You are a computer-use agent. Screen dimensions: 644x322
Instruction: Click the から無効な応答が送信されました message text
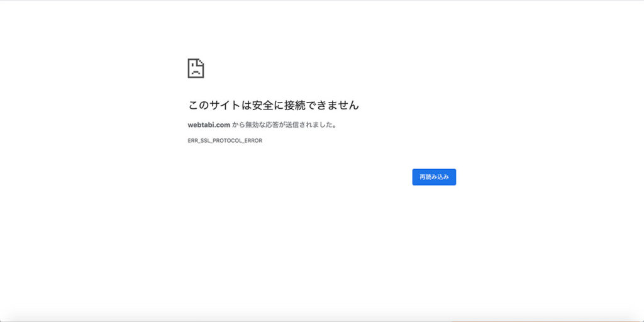(x=284, y=125)
